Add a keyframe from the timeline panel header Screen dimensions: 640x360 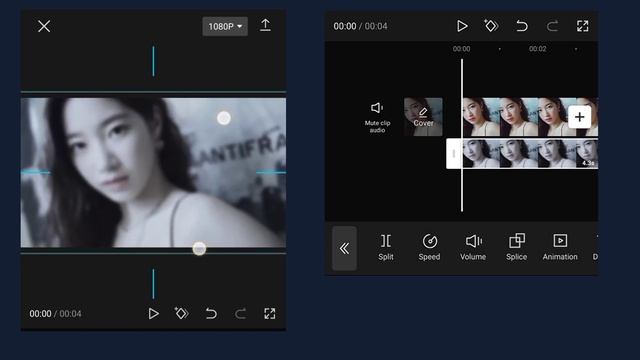tap(491, 26)
